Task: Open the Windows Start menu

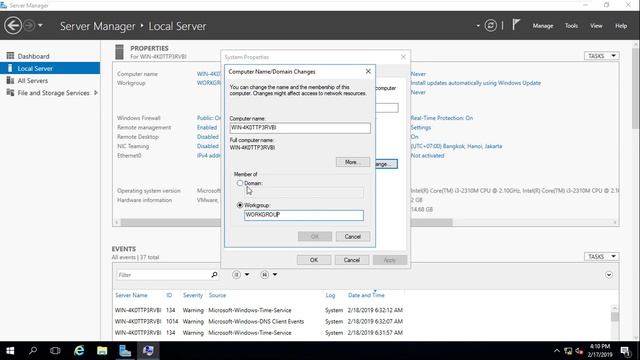Action: pyautogui.click(x=10, y=351)
